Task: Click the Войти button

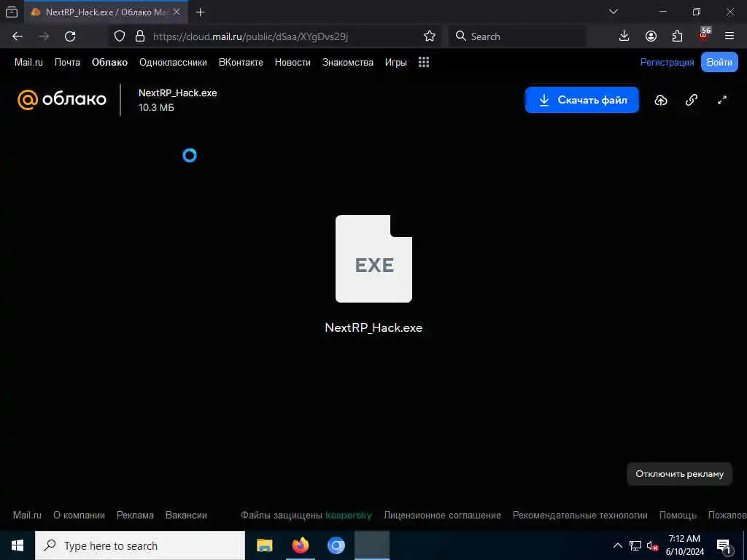Action: coord(719,63)
